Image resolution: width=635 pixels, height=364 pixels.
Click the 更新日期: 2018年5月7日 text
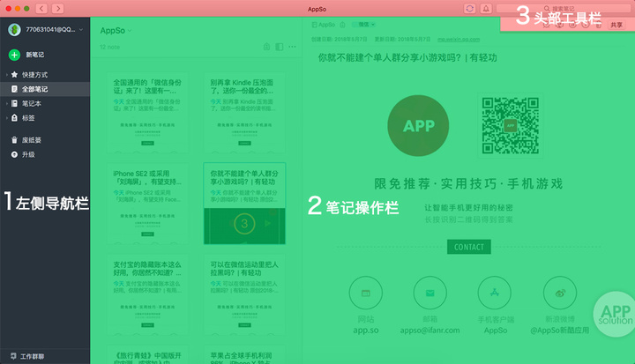point(402,40)
